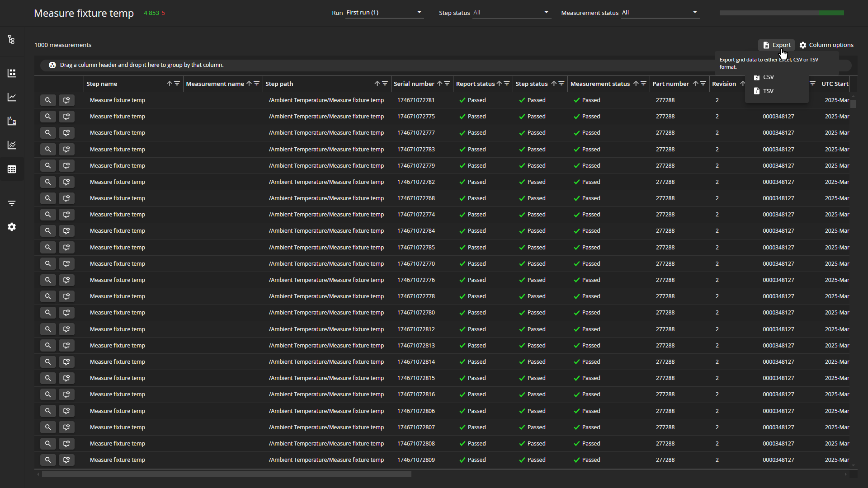868x488 pixels.
Task: Open filter for Report status column
Action: point(507,84)
